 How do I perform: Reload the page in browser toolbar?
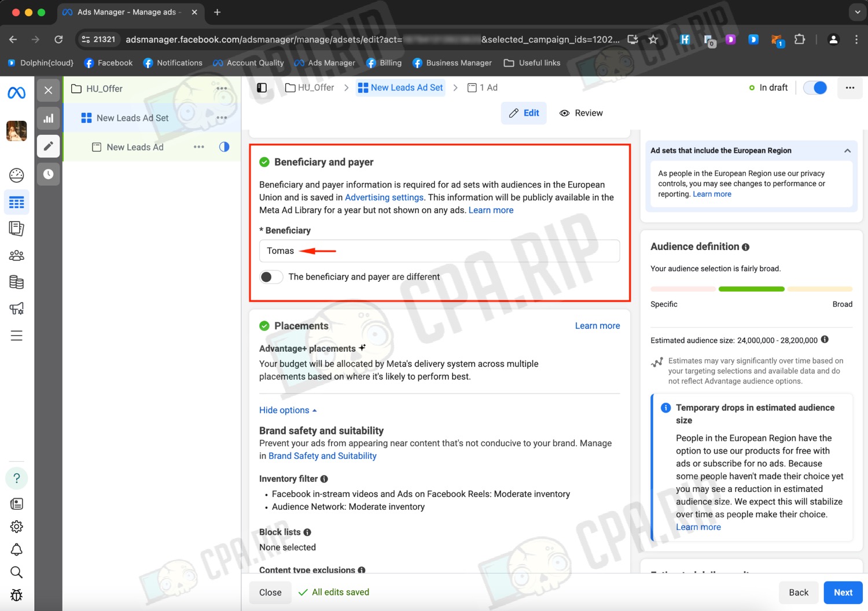pos(58,39)
